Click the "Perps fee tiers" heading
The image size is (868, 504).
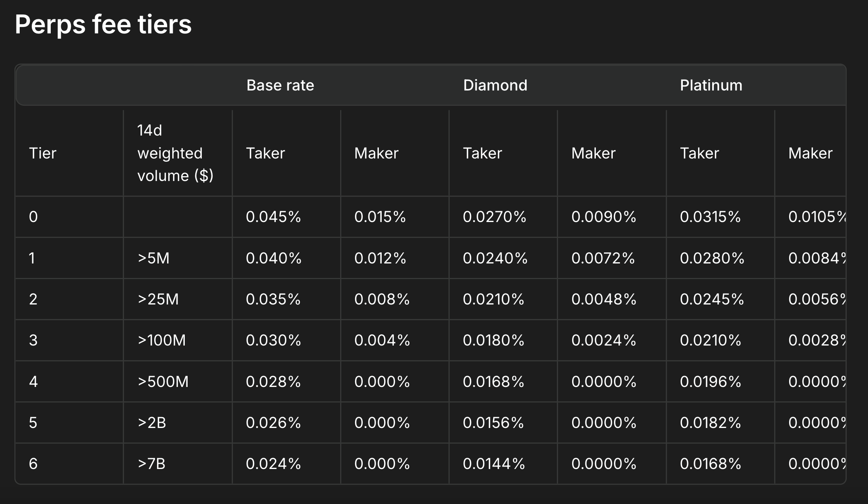pos(103,25)
